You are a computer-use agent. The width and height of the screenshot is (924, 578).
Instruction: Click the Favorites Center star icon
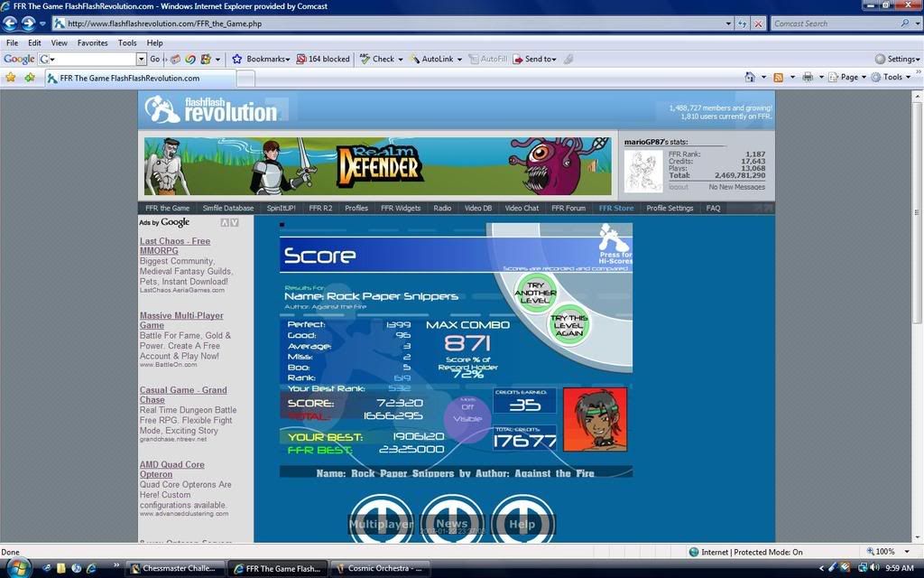click(11, 78)
